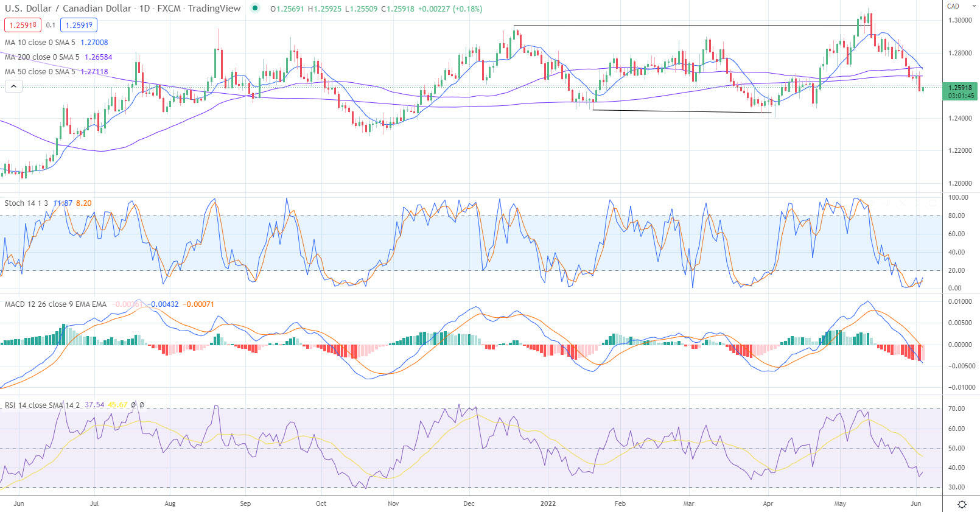The width and height of the screenshot is (980, 512).
Task: Click the MACD signal value -0.00071
Action: point(198,304)
